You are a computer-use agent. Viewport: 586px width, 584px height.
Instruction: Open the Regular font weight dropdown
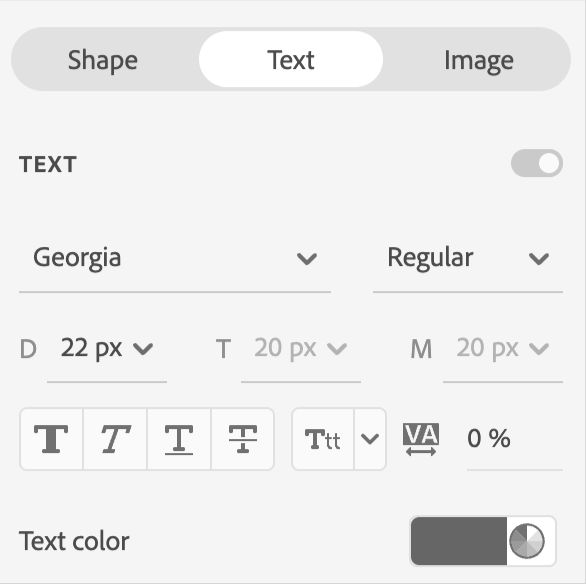pyautogui.click(x=468, y=258)
